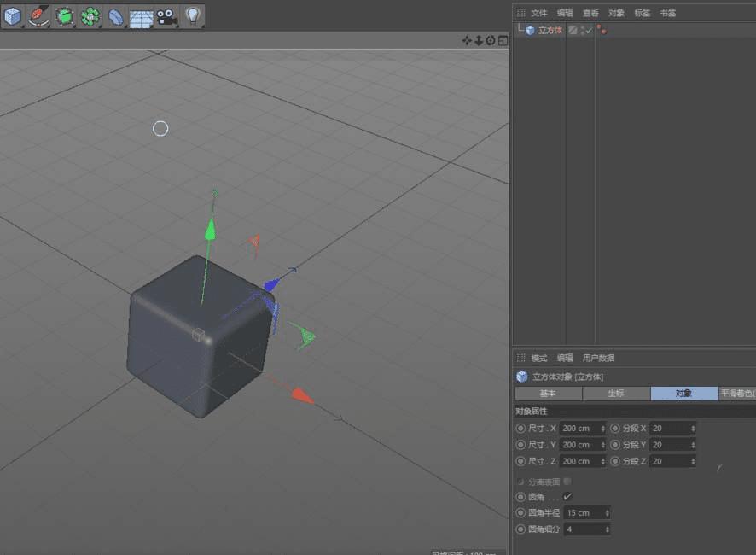Select the 立方体 object in the tree

pos(550,31)
